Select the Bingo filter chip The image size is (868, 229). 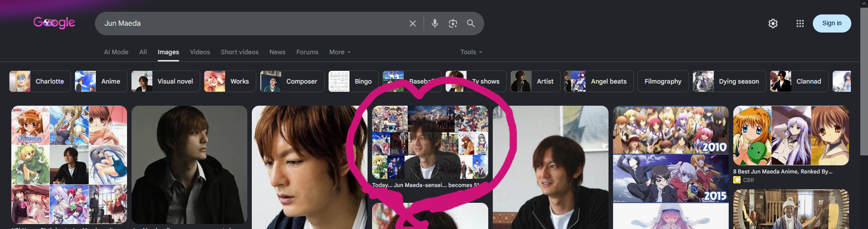[354, 81]
